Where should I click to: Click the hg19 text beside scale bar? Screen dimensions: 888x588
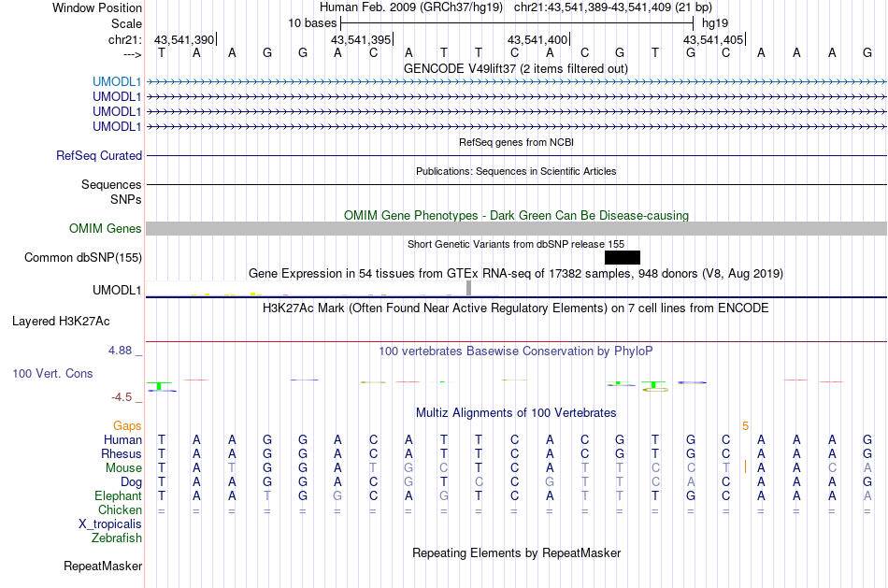coord(715,23)
